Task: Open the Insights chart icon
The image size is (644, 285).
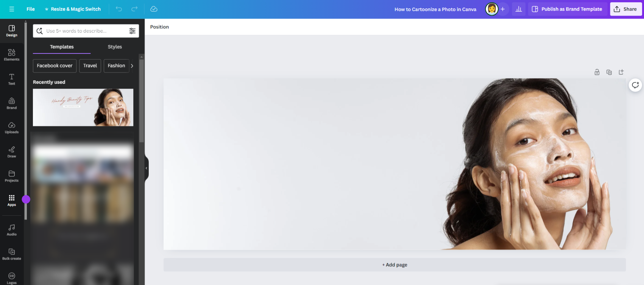Action: (x=519, y=9)
